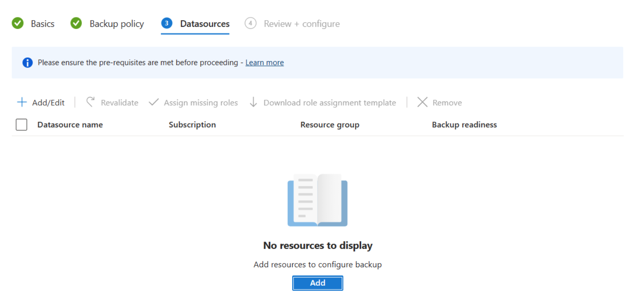
Task: Click the blue info icon in banner
Action: click(28, 63)
